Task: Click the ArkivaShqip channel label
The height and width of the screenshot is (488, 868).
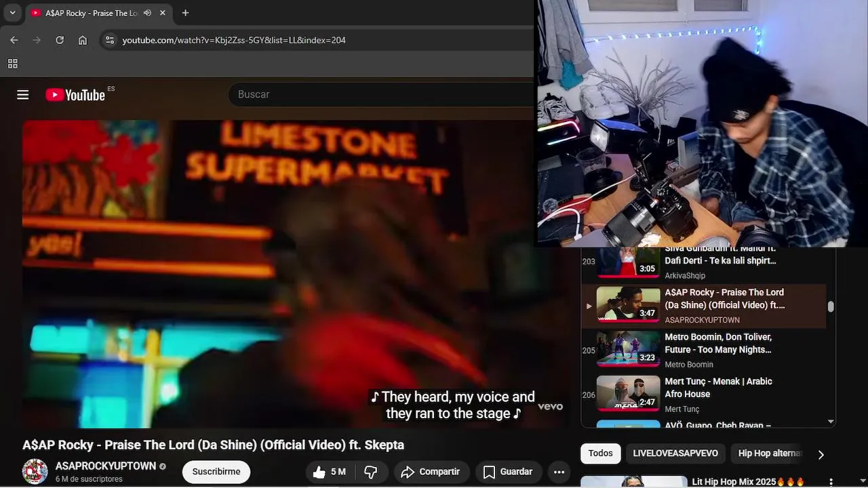Action: 685,276
